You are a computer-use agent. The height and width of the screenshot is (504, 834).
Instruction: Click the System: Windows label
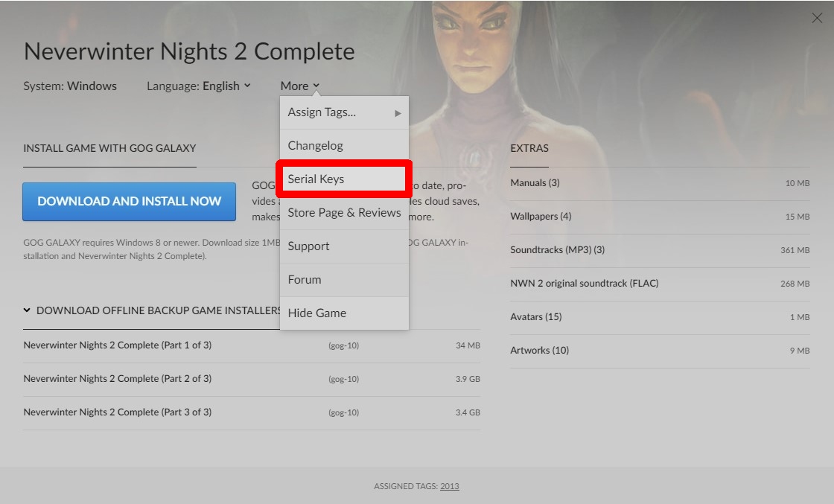70,86
